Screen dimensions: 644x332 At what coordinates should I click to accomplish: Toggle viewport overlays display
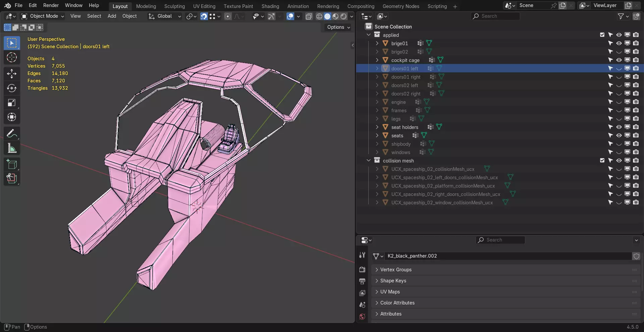(x=290, y=16)
